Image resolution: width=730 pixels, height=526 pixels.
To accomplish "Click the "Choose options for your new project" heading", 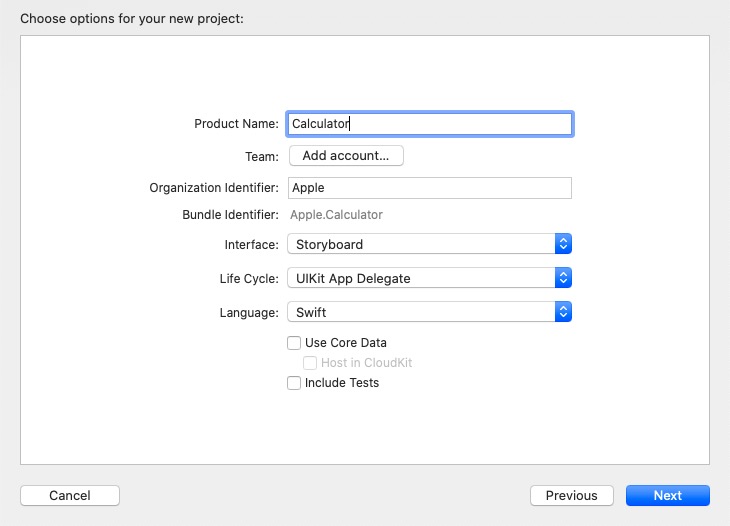I will click(x=131, y=19).
